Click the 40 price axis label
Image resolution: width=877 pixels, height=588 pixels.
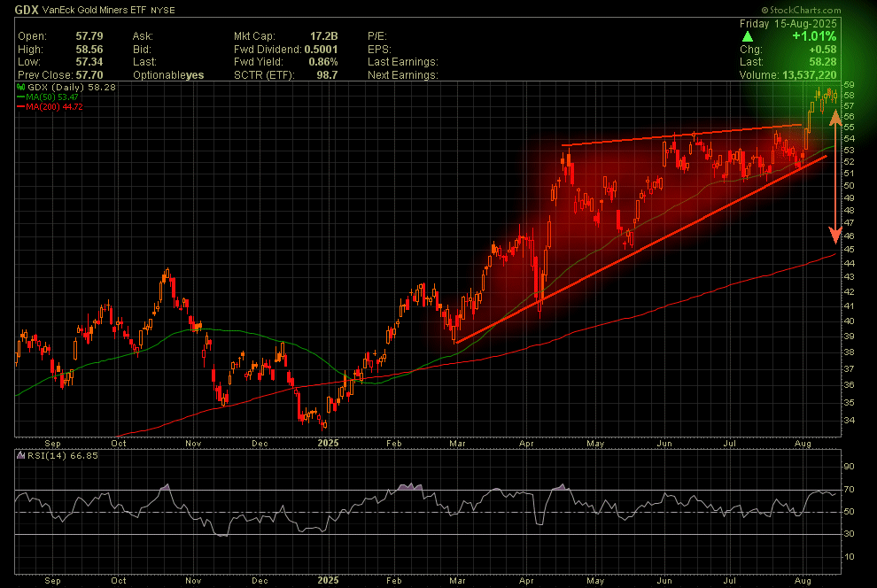coord(849,321)
